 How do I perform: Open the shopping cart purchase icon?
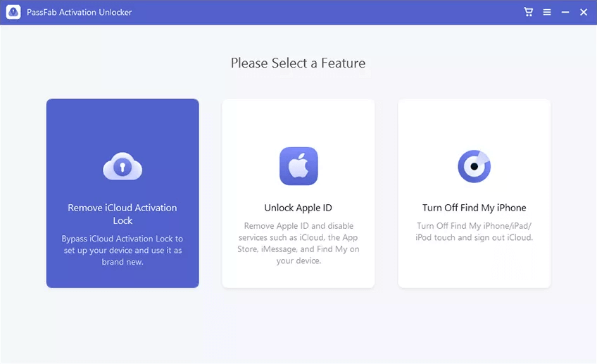pyautogui.click(x=529, y=12)
